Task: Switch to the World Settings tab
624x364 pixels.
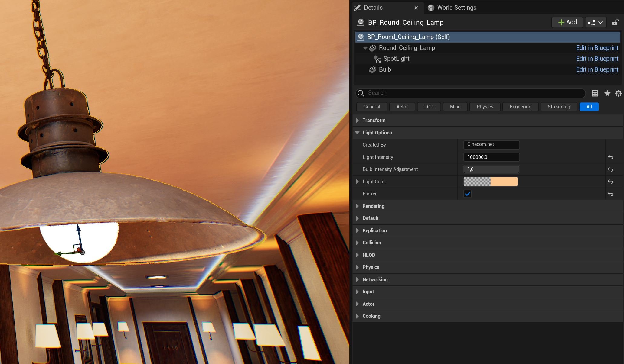Action: click(x=456, y=8)
